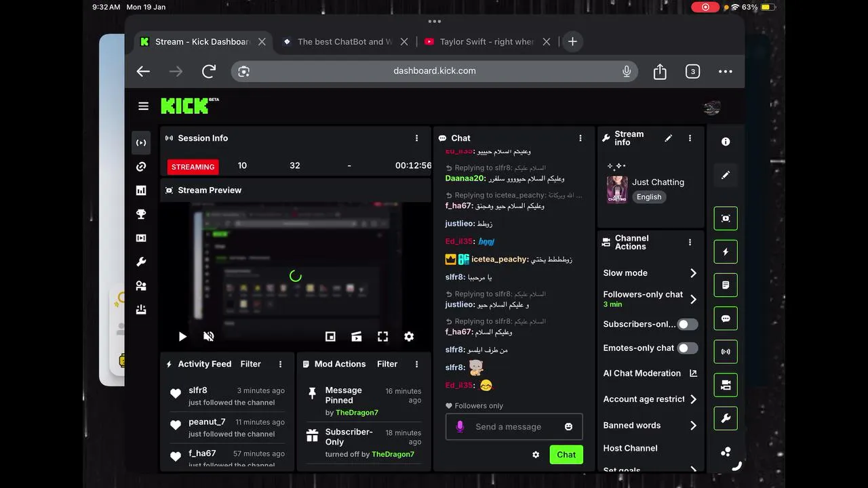Open Mod Actions Filter dropdown
Screen dimensions: 868x488
[387, 364]
